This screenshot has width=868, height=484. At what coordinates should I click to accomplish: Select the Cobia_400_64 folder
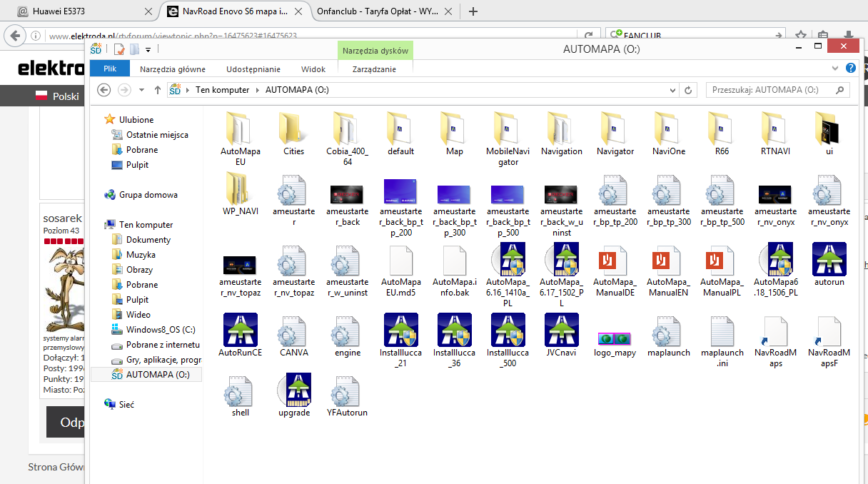tap(348, 138)
